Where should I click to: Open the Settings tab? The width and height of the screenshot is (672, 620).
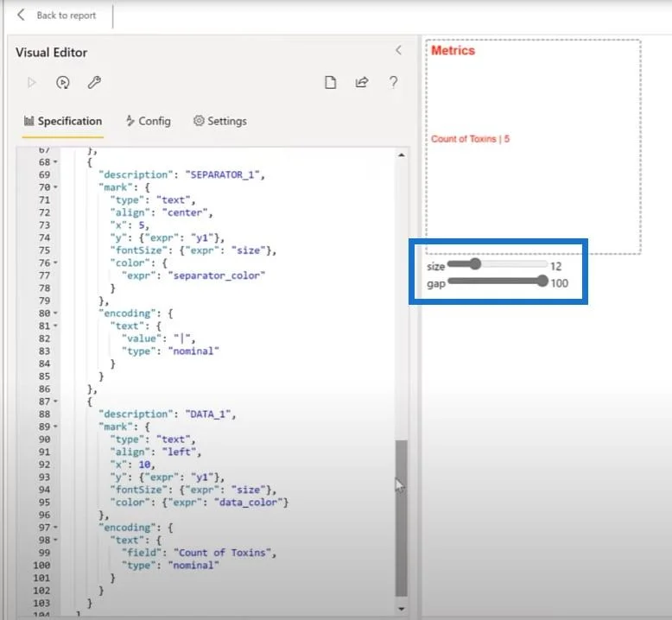pyautogui.click(x=220, y=121)
